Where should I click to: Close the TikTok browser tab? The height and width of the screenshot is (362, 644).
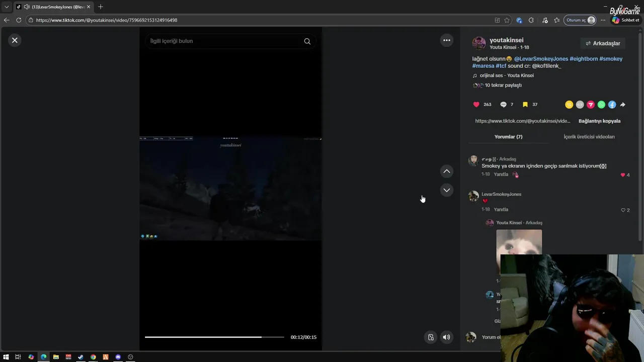click(x=89, y=7)
